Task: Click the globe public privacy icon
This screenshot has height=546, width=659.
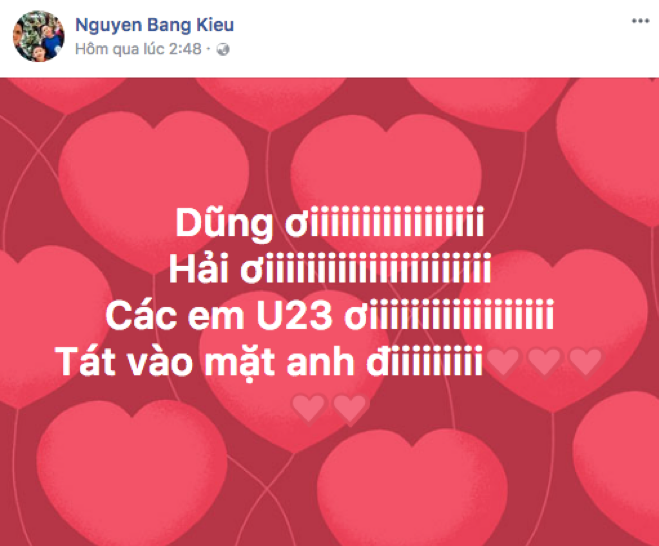Action: (x=223, y=50)
